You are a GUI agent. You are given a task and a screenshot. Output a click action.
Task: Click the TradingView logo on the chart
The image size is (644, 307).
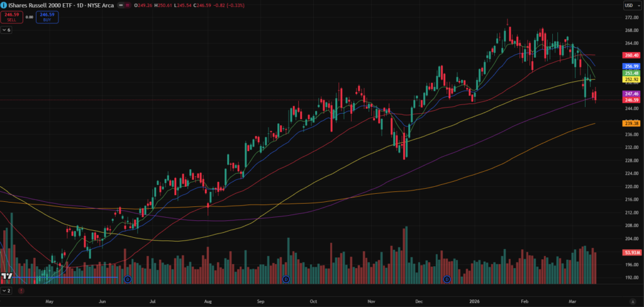pyautogui.click(x=8, y=276)
